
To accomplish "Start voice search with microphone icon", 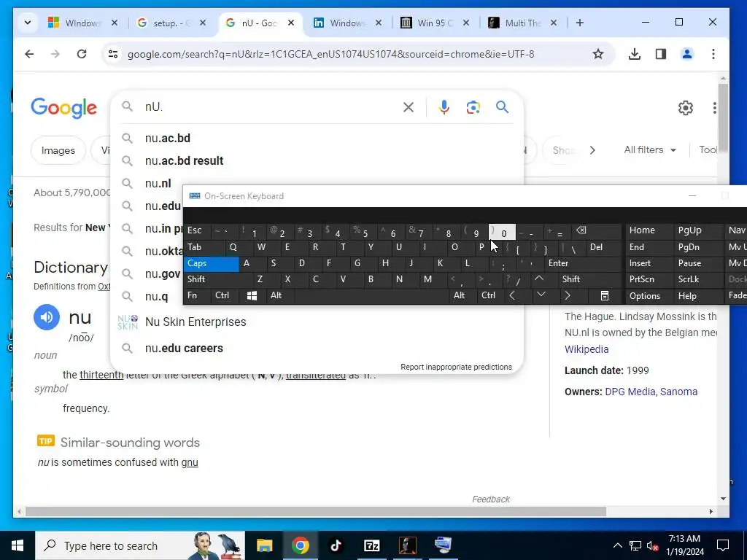I will tap(444, 107).
